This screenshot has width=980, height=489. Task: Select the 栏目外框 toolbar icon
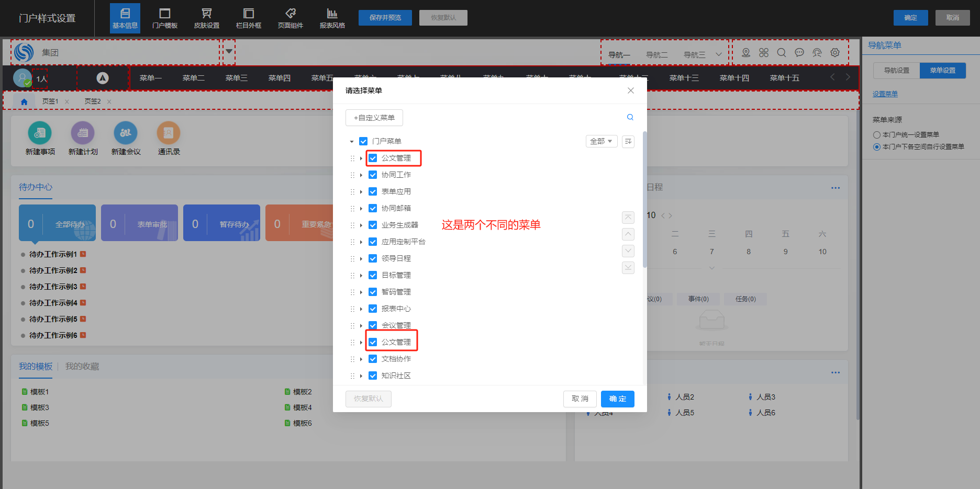248,18
